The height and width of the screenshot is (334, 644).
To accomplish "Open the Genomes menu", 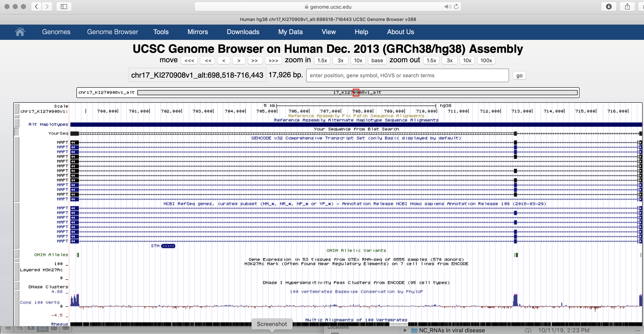I will coord(56,32).
